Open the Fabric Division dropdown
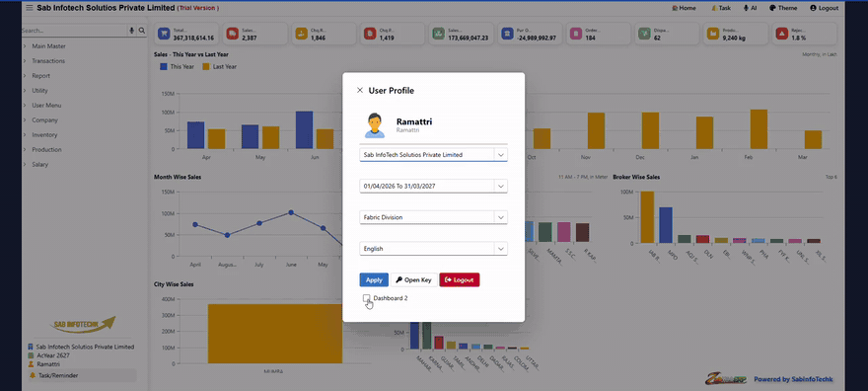Image resolution: width=868 pixels, height=391 pixels. coord(433,217)
